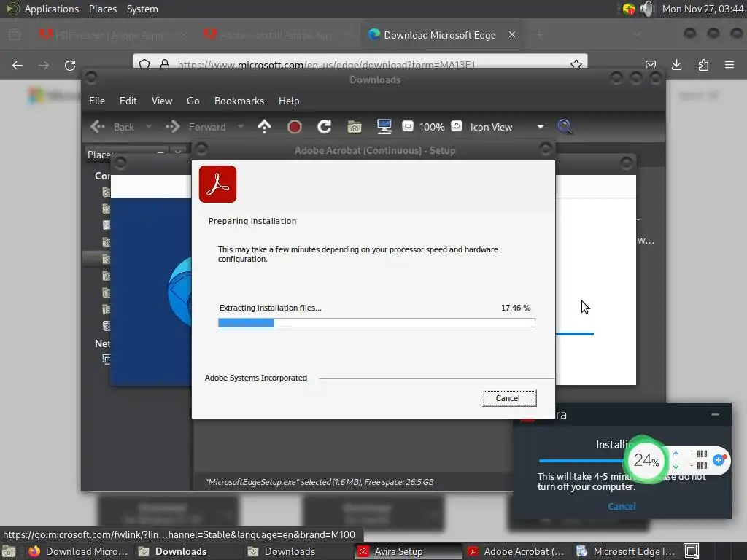This screenshot has height=560, width=747.
Task: Click the 100% zoom level label
Action: (432, 127)
